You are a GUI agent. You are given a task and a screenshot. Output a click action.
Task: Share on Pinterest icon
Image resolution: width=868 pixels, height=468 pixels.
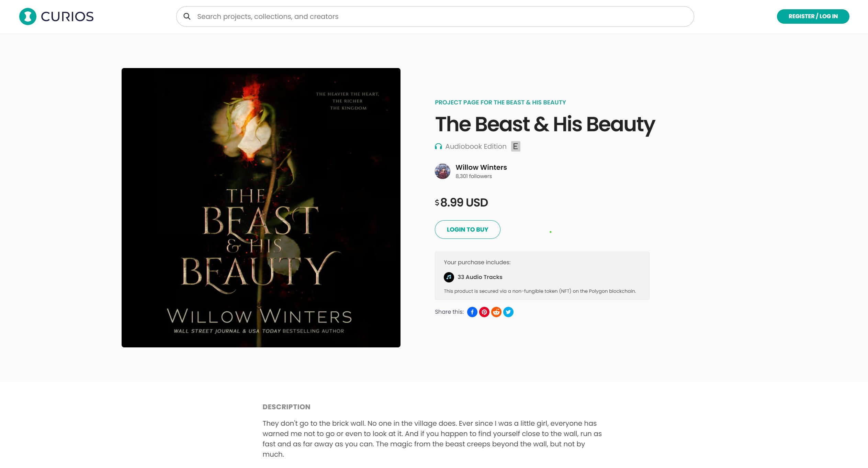click(x=484, y=312)
